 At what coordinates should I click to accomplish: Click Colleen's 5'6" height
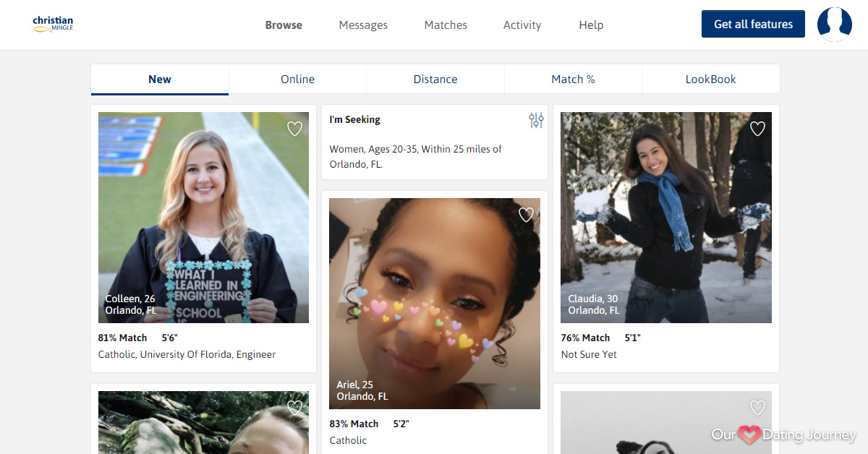169,338
